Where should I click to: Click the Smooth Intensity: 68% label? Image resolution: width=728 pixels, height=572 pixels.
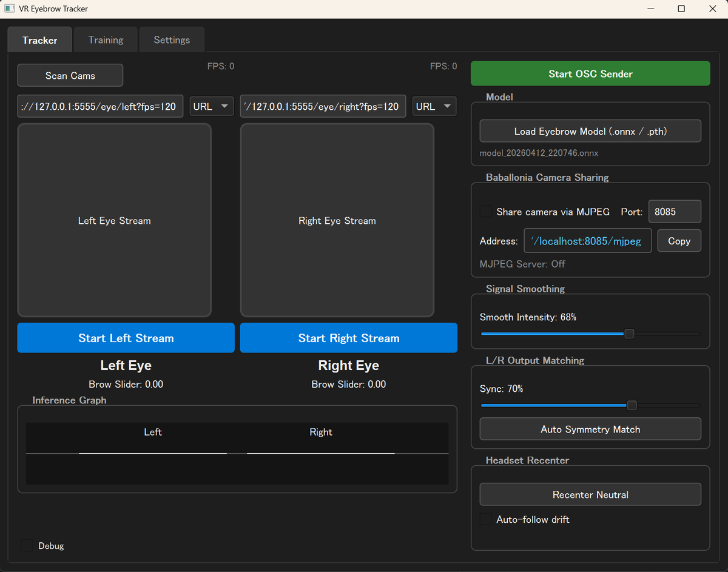click(528, 317)
